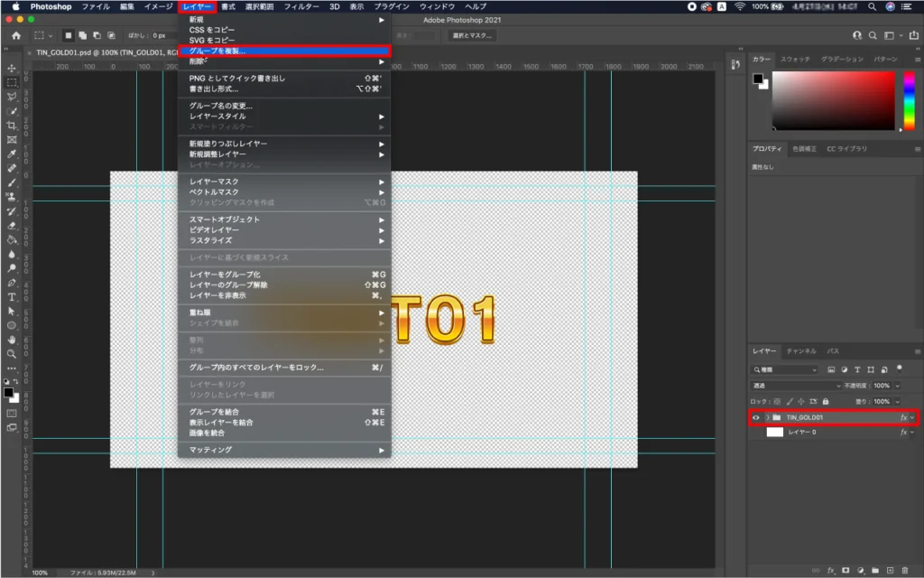924x578 pixels.
Task: Open the 塗り fill slider arrow
Action: (x=898, y=402)
